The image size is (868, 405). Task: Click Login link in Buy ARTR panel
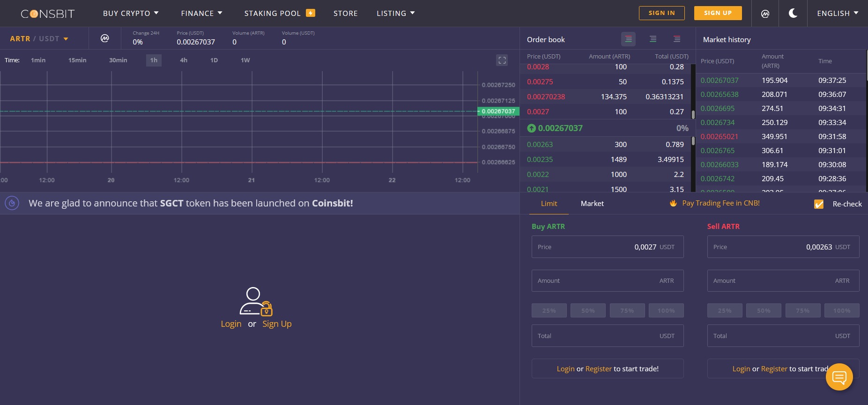565,369
